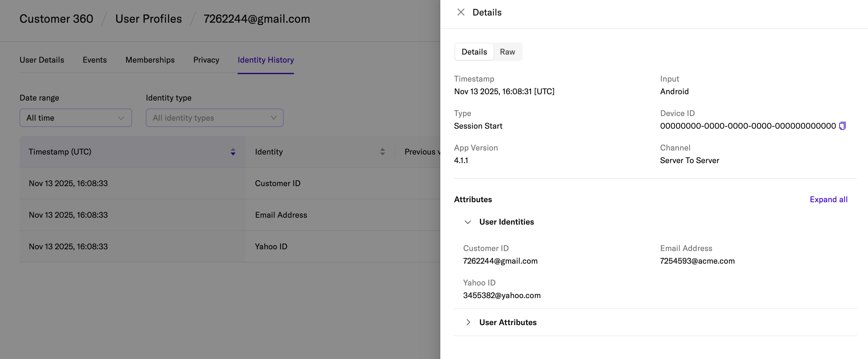Switch to the Raw view toggle

pyautogui.click(x=507, y=52)
